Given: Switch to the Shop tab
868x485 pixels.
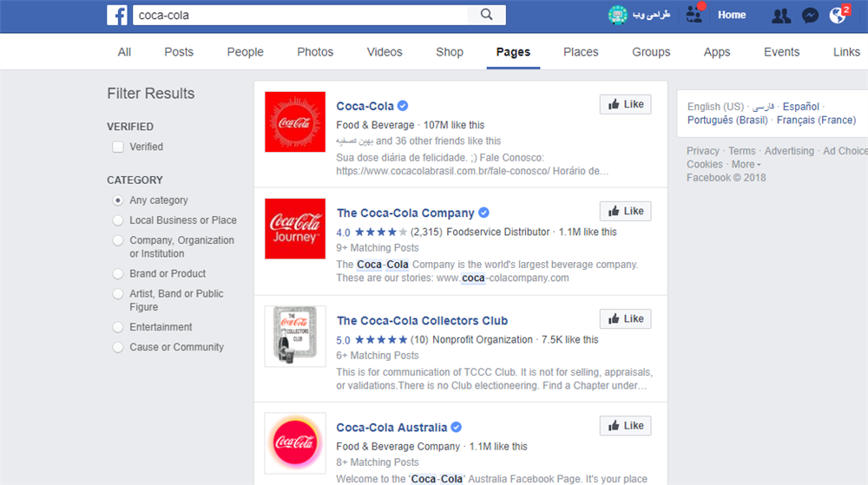Looking at the screenshot, I should 450,52.
